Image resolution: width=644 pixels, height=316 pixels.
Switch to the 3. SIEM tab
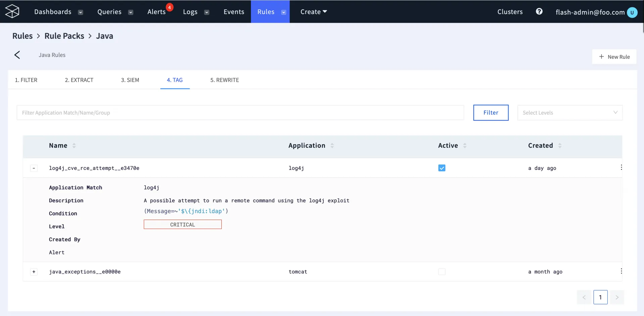(x=130, y=80)
